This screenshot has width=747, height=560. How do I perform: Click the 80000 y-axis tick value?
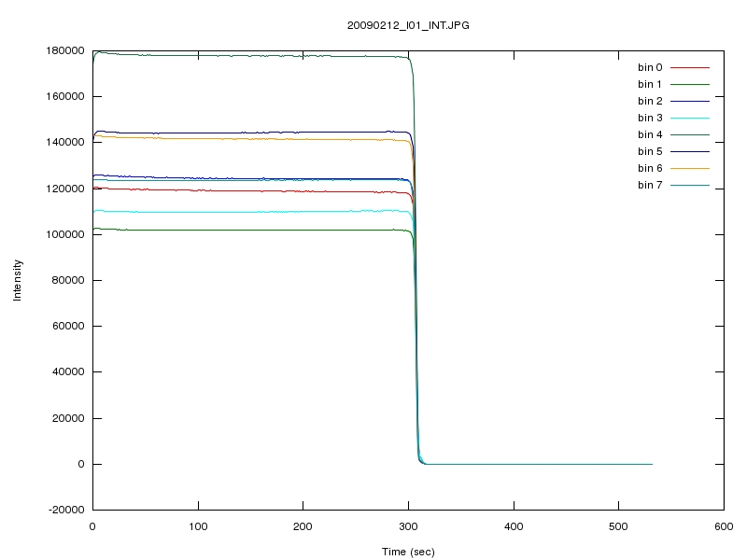click(68, 280)
